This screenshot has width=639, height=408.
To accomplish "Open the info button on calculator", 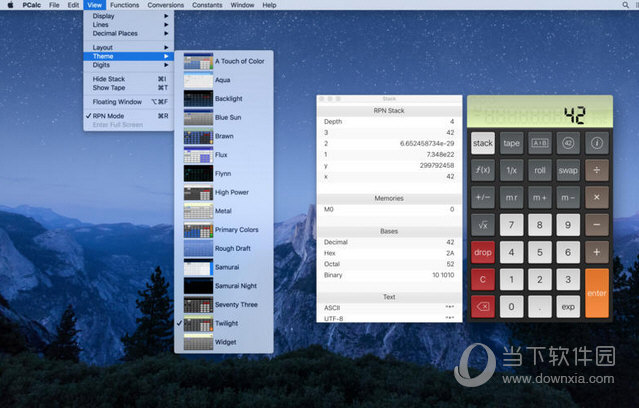I will [x=597, y=143].
